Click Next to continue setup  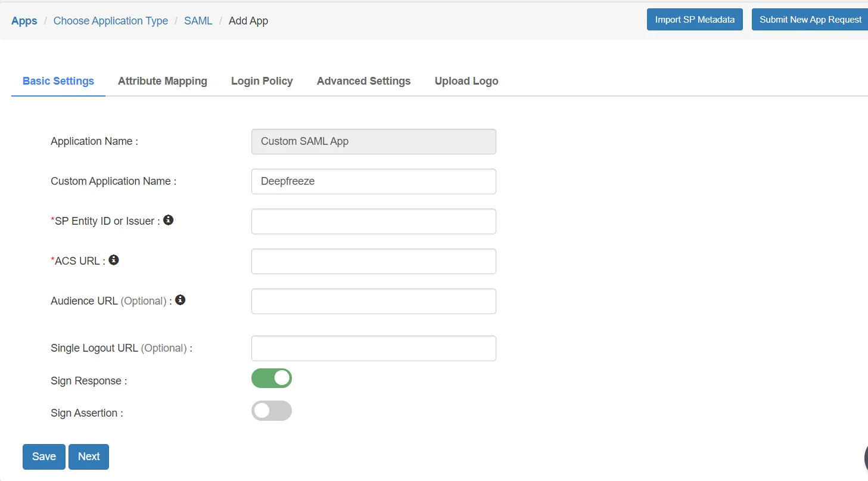[x=88, y=456]
